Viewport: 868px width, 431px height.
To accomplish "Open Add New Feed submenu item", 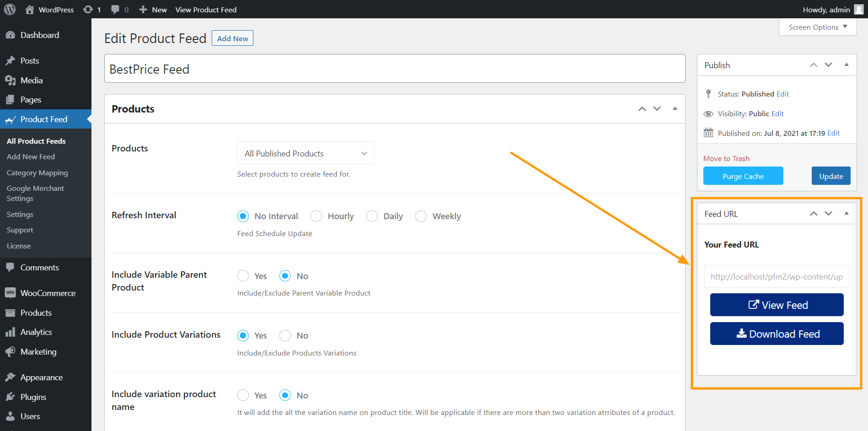I will 31,156.
